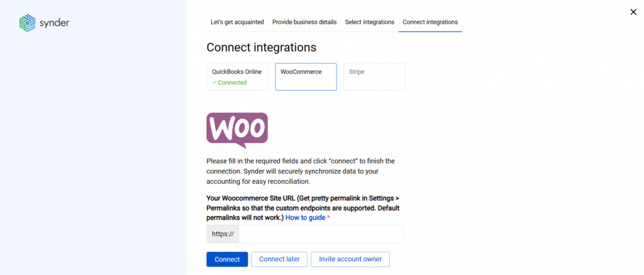Choose the WooCommerce integration card
The height and width of the screenshot is (275, 644).
[x=306, y=77]
